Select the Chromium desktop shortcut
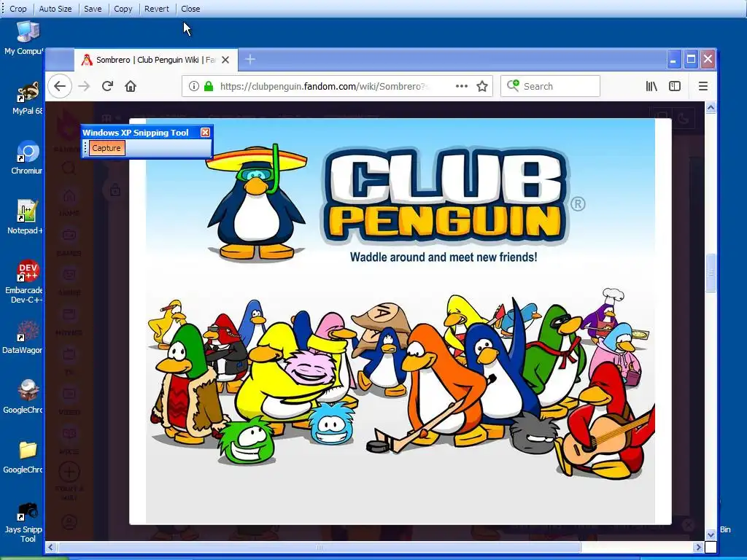This screenshot has width=747, height=560. [27, 158]
